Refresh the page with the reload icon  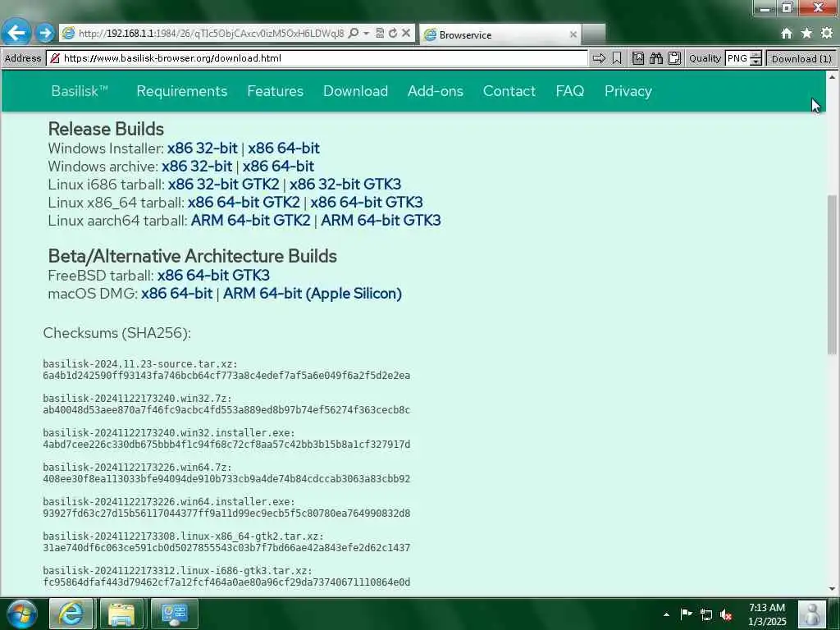pos(393,33)
